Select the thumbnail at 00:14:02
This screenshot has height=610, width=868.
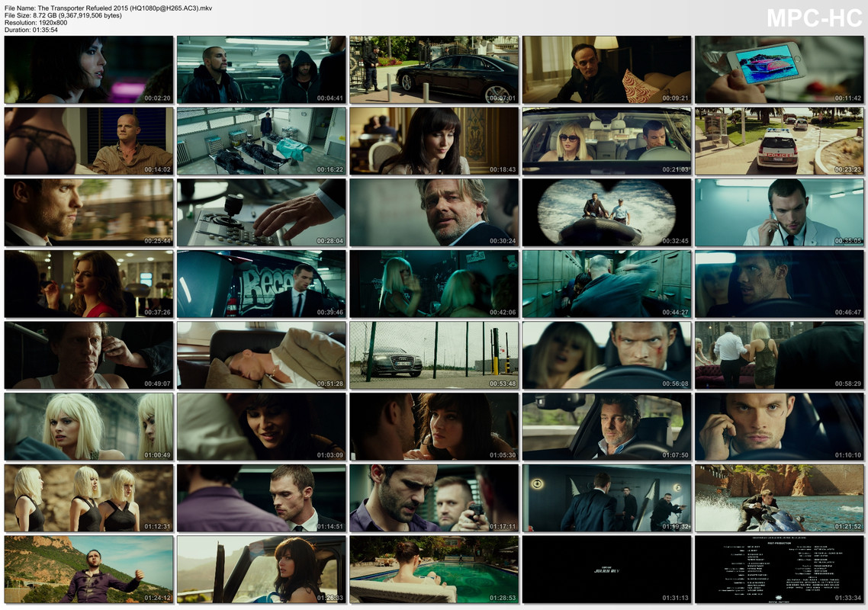point(88,141)
